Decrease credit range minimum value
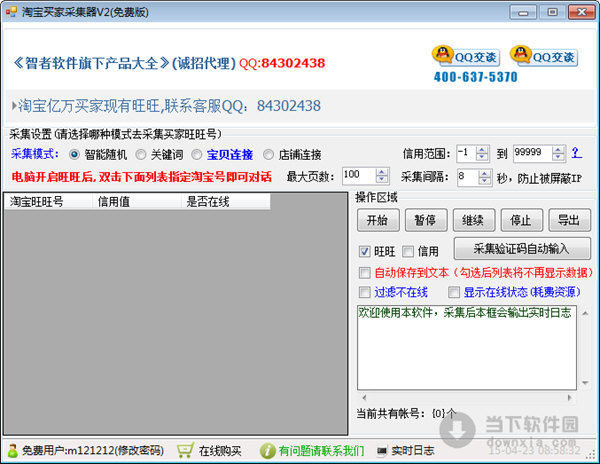Screen dimensions: 600x464 (482, 157)
